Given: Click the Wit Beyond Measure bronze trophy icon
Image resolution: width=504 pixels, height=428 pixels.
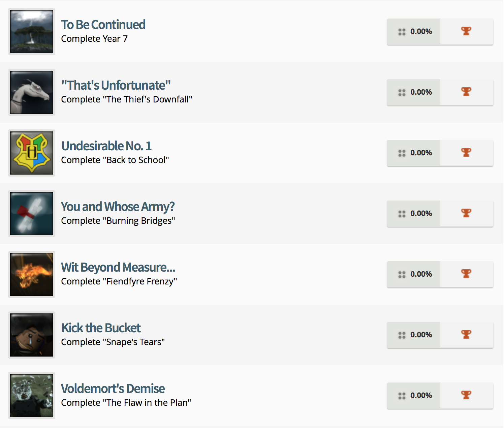Looking at the screenshot, I should click(x=466, y=274).
